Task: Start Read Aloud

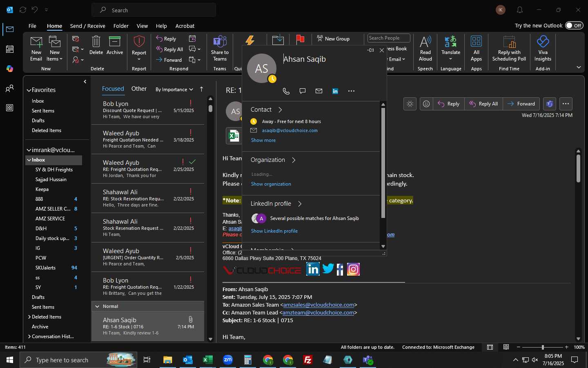Action: point(425,49)
